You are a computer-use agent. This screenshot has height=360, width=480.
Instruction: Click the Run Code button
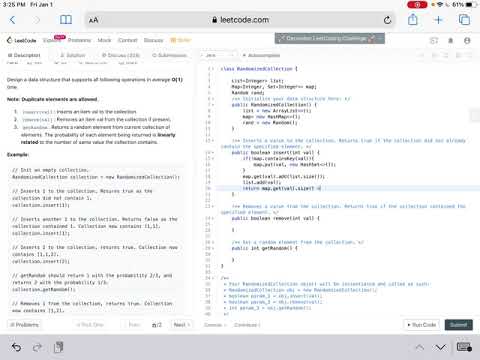[422, 325]
